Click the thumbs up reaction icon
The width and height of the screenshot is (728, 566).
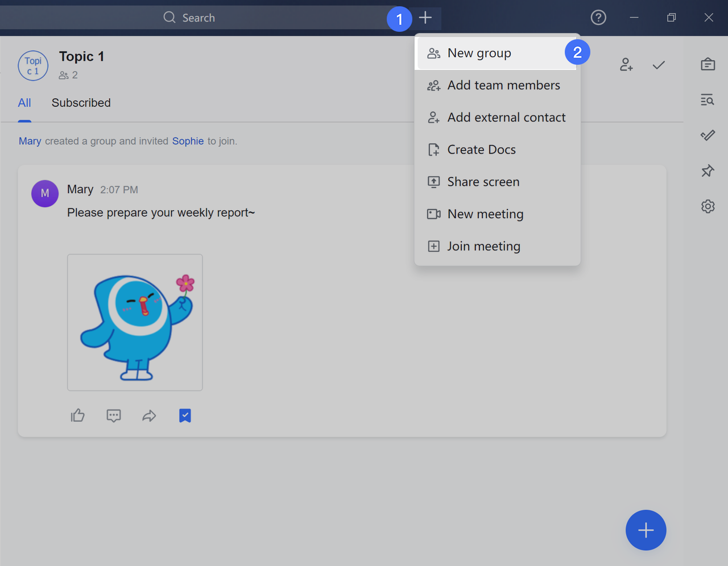(78, 415)
